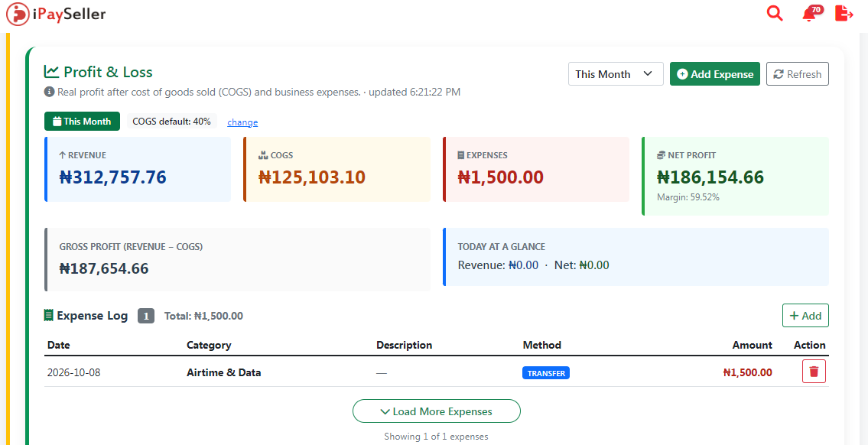Screen dimensions: 868x445
Task: Click the Method column header
Action: click(x=542, y=346)
